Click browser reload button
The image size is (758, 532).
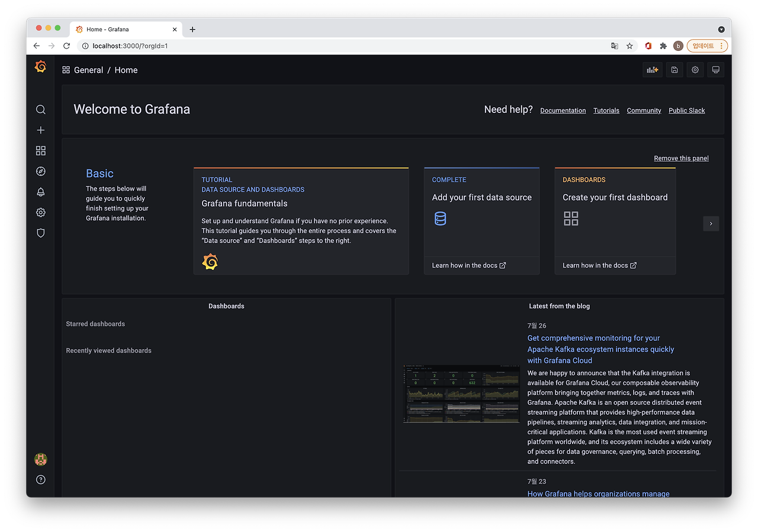click(66, 46)
